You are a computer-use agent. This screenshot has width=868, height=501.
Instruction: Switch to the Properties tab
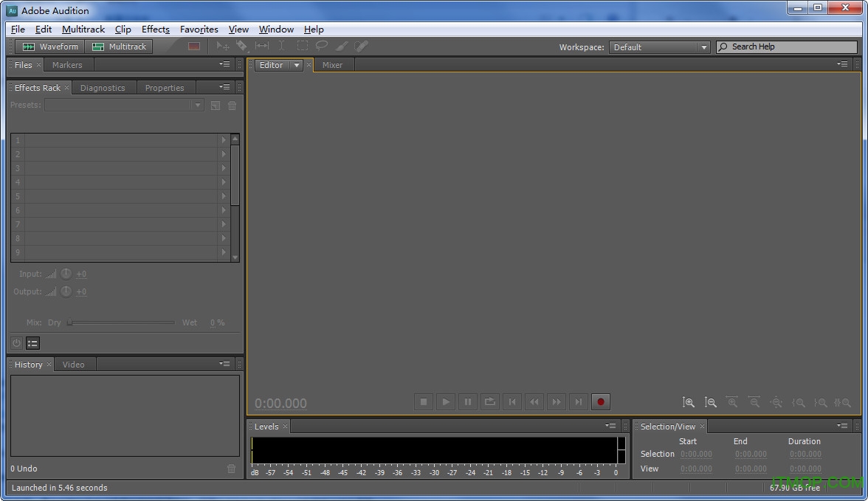pos(165,88)
